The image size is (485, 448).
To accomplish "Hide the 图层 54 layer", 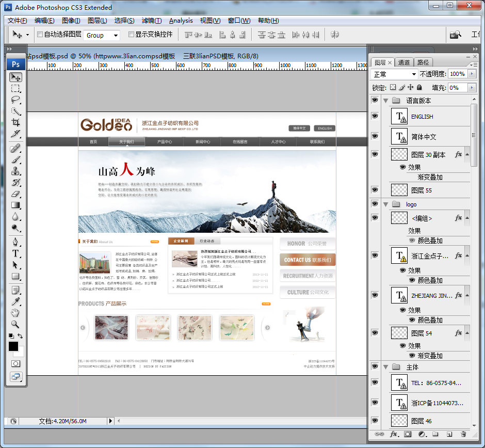I will click(x=375, y=332).
